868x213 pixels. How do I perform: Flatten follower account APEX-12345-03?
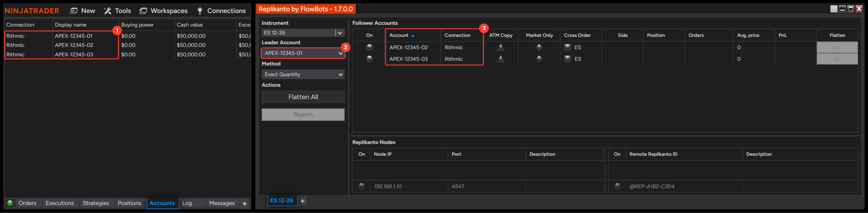point(837,59)
